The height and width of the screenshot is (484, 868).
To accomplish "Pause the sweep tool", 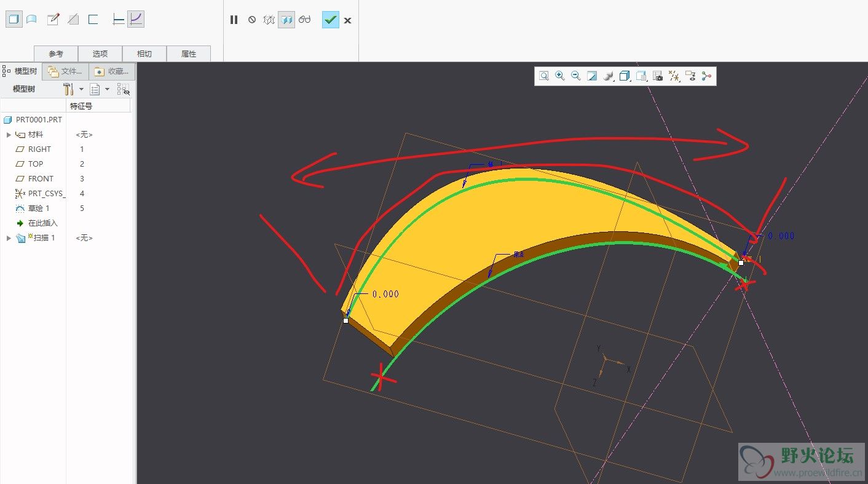I will coord(234,20).
